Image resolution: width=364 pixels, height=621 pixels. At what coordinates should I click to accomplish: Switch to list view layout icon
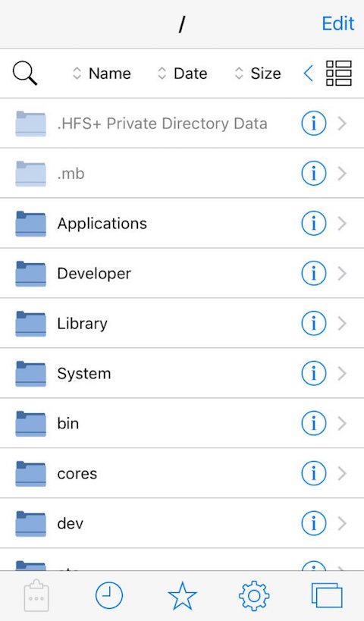[339, 74]
